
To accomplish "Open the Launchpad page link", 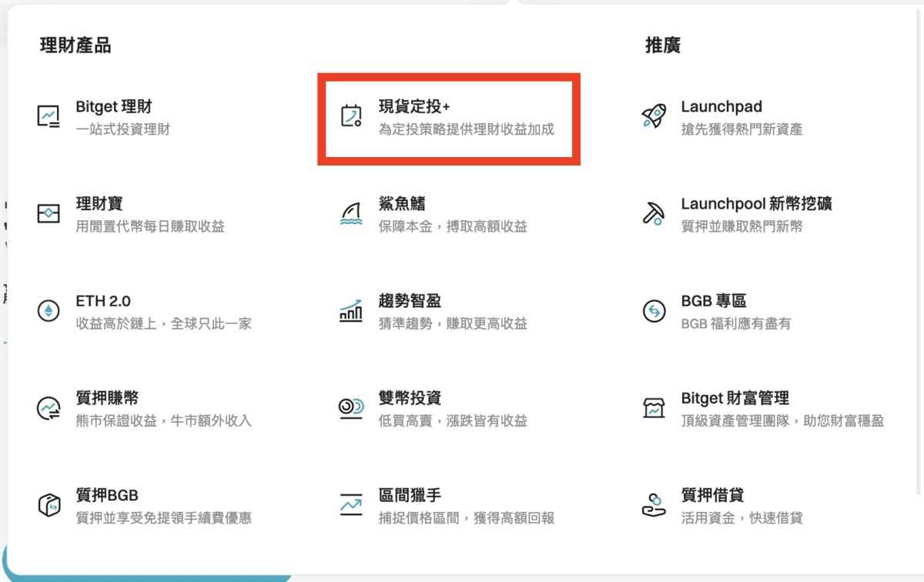I will pos(721,107).
